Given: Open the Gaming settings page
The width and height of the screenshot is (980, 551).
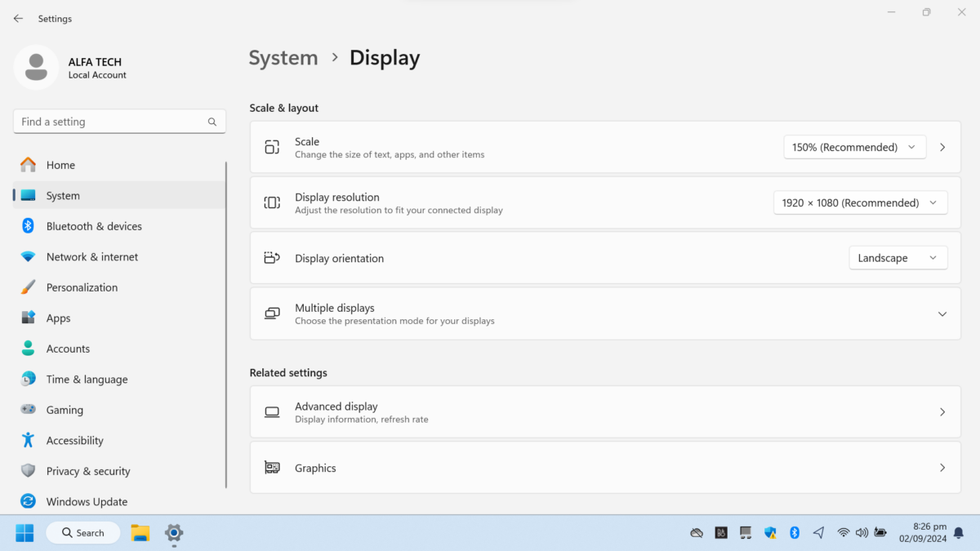Looking at the screenshot, I should pos(65,410).
